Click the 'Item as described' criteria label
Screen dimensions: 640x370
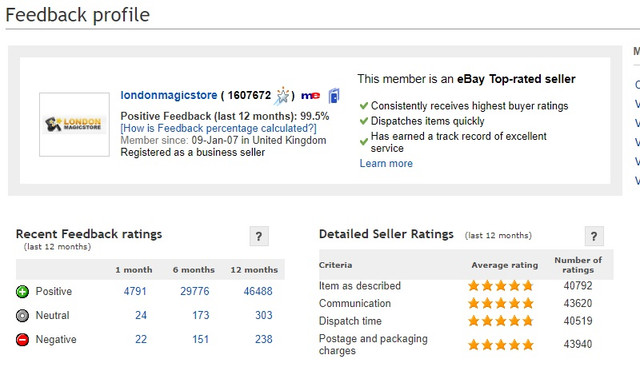[x=360, y=286]
